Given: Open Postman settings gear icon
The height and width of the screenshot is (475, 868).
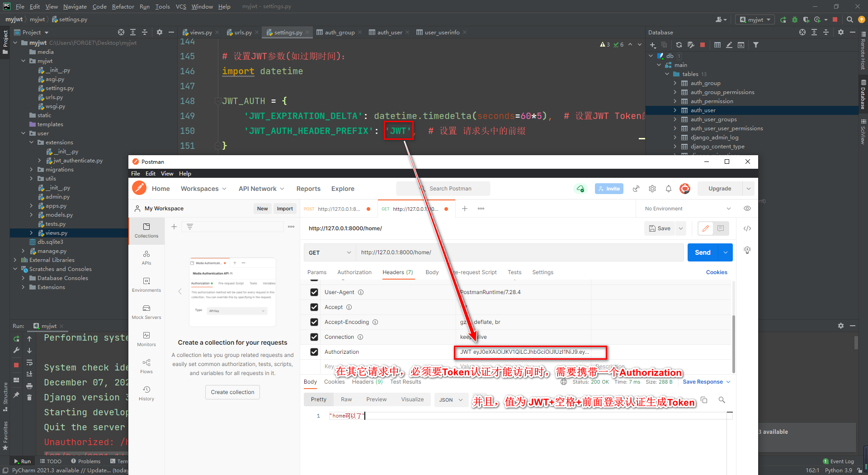Looking at the screenshot, I should click(652, 189).
